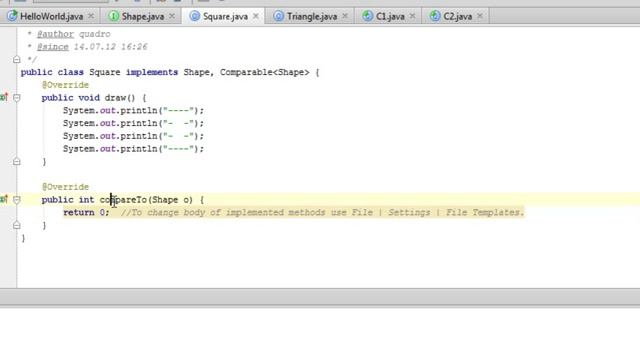Click the Square.java class icon

pos(195,16)
